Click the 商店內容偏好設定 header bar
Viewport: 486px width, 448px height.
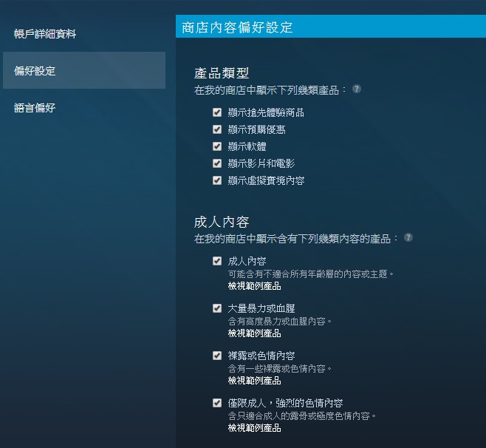[331, 27]
